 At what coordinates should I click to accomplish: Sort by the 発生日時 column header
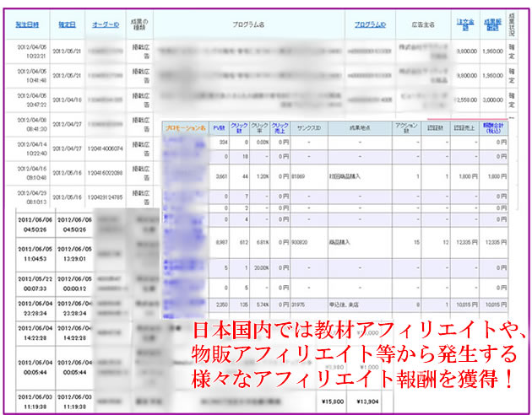25,25
